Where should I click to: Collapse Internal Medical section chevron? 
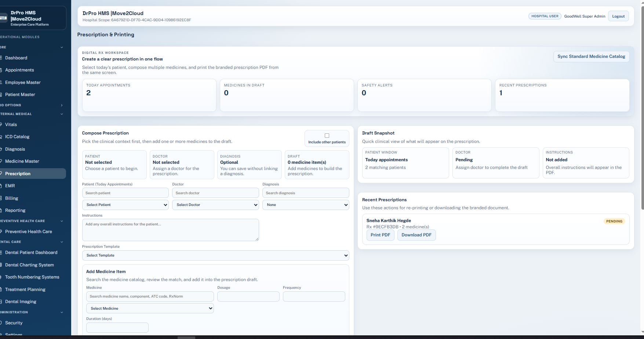[x=62, y=114]
